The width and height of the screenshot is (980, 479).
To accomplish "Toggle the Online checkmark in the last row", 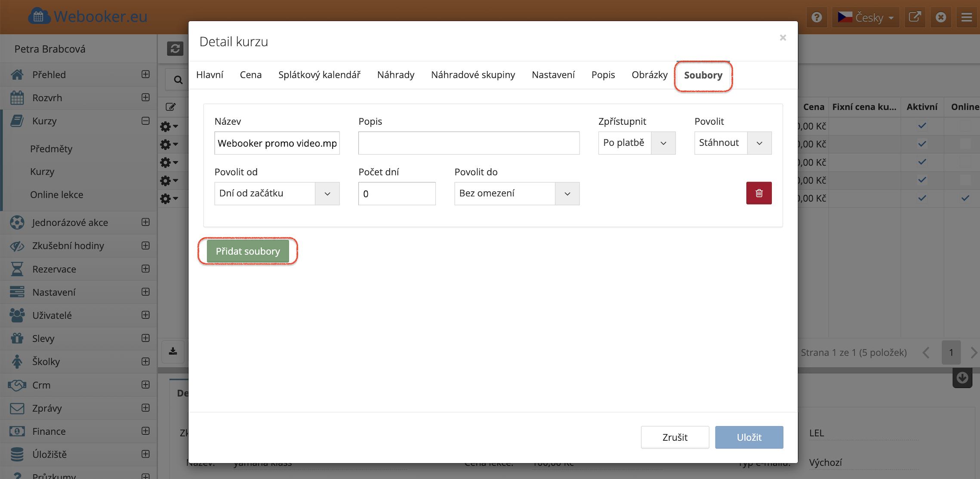I will click(x=965, y=198).
